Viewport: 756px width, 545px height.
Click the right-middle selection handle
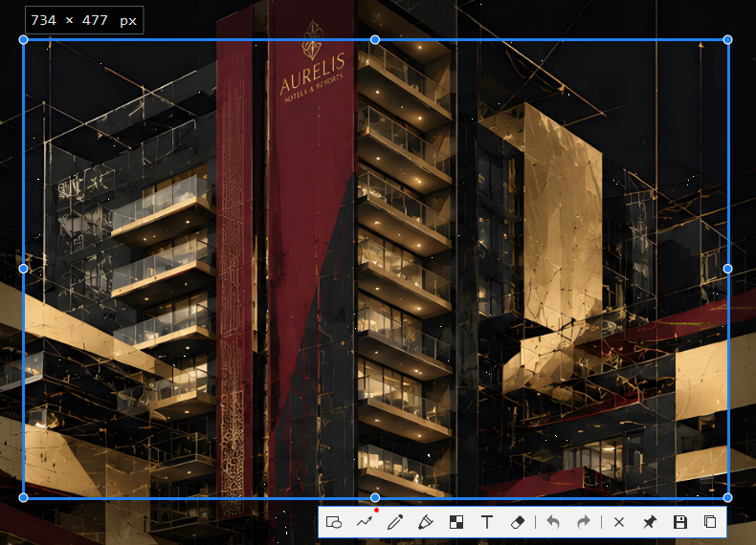727,269
